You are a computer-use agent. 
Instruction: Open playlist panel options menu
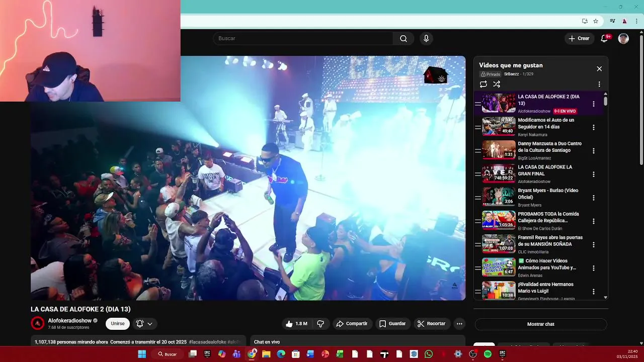point(599,84)
